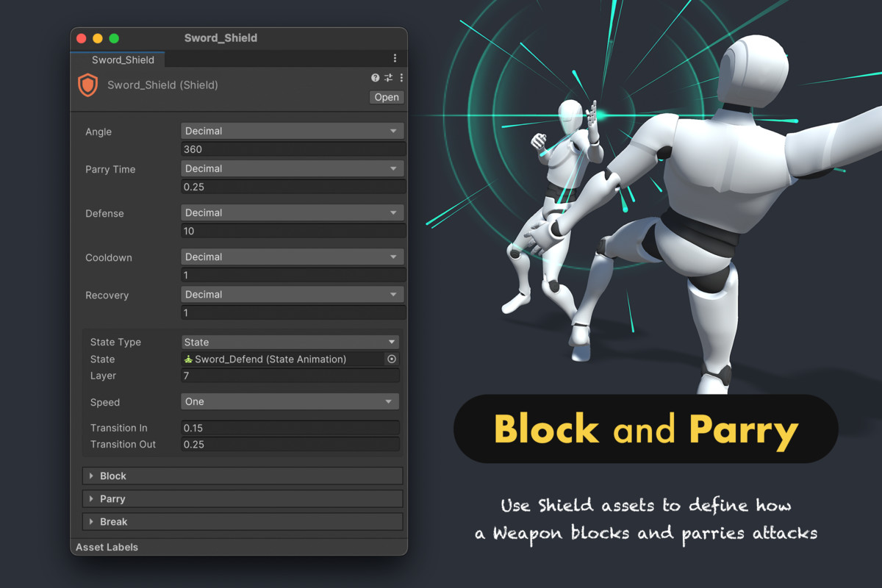Click the three-dot menu beside the tab
This screenshot has height=588, width=882.
point(395,57)
